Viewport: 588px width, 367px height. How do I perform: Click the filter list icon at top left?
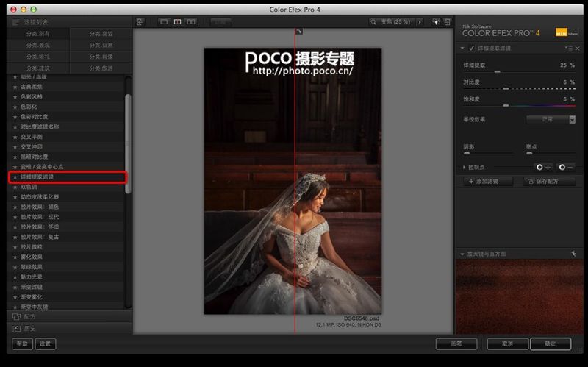point(15,22)
